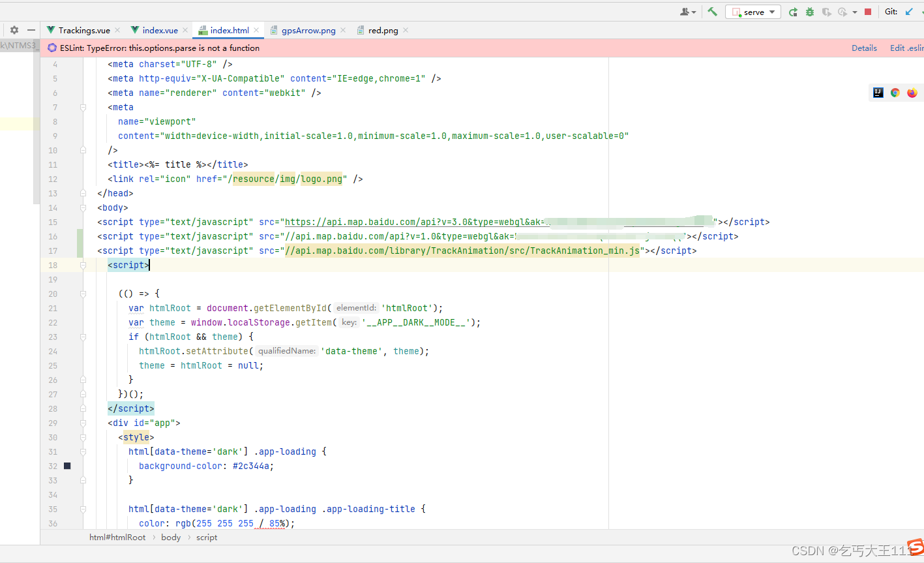The height and width of the screenshot is (563, 924).
Task: Place cursor after opening script tag line 18
Action: pyautogui.click(x=150, y=265)
